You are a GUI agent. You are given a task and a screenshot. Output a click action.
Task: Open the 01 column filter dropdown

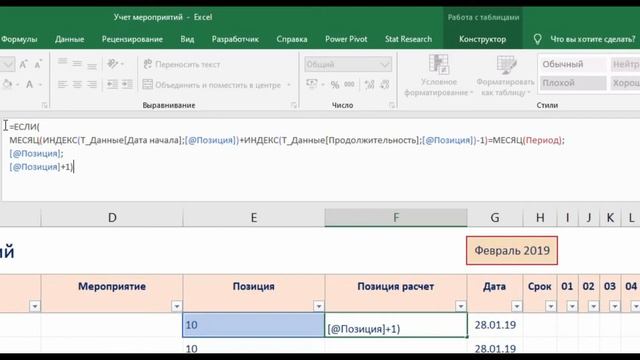point(572,306)
